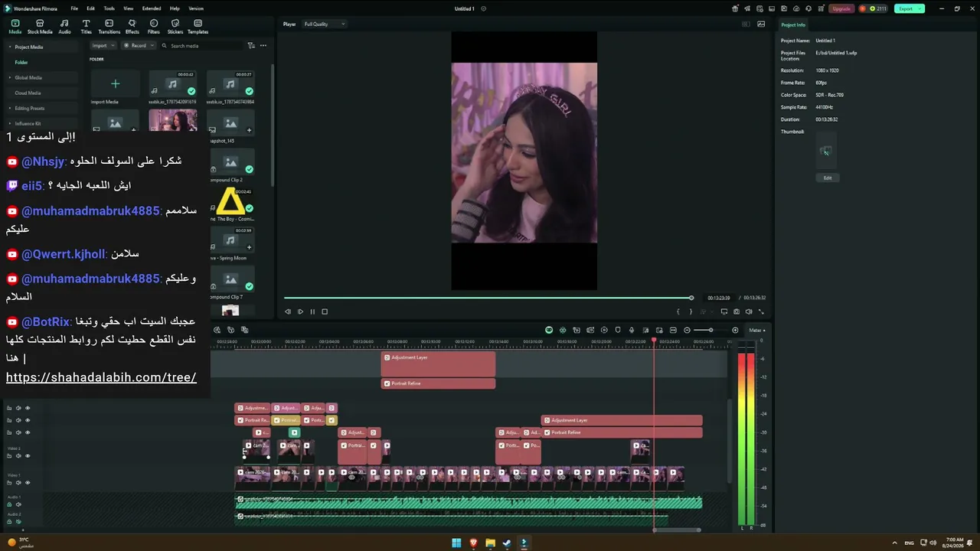Open the Export dropdown arrow
The width and height of the screenshot is (980, 551).
tap(920, 9)
